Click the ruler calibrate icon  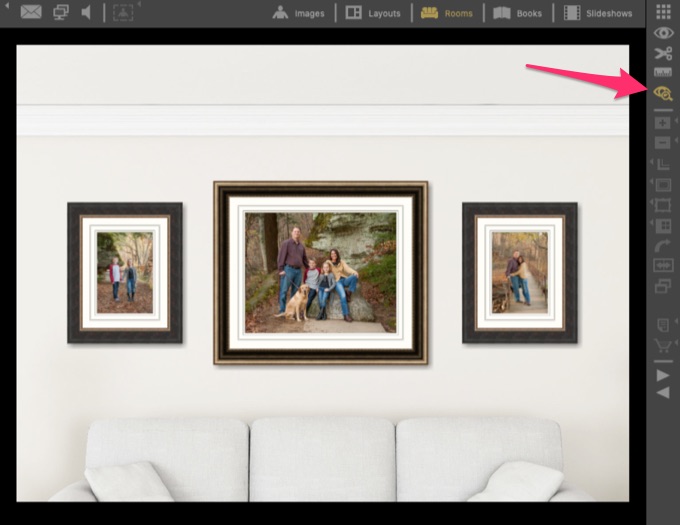(x=662, y=73)
